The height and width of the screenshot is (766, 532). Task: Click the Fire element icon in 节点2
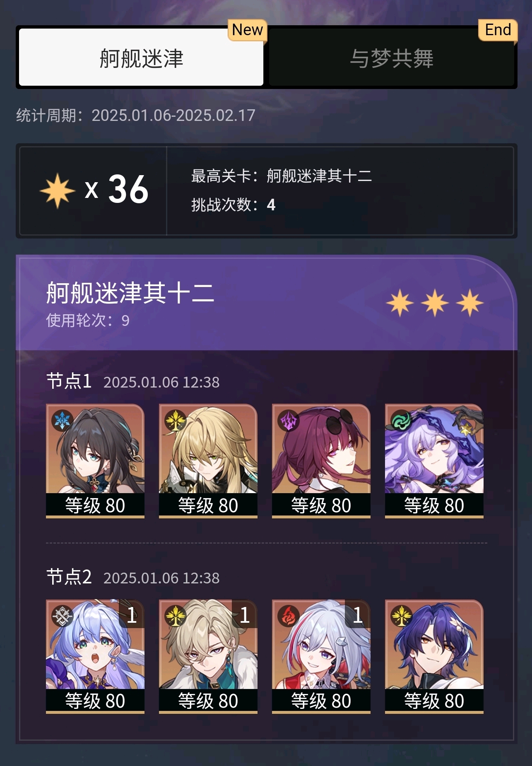[x=288, y=616]
